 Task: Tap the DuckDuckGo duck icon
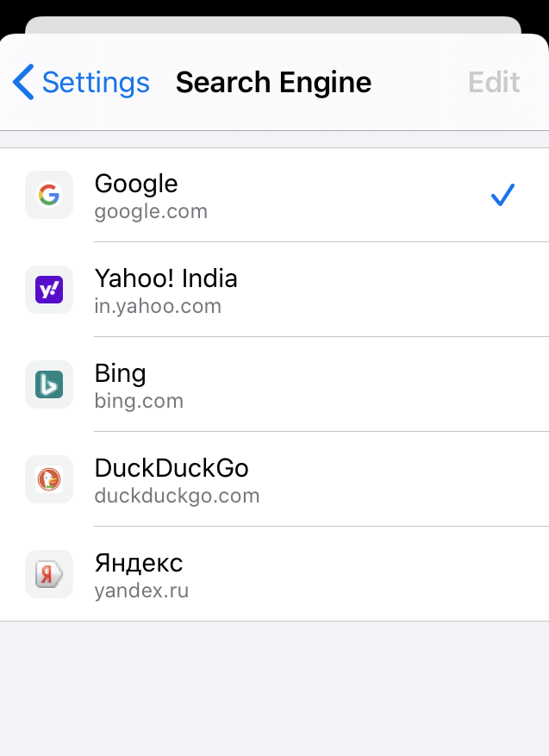[x=49, y=479]
